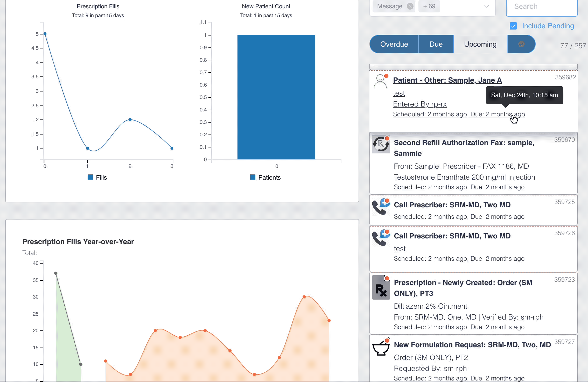Viewport: 588px width, 382px height.
Task: Uncheck the Include Pending checkbox
Action: tap(513, 26)
